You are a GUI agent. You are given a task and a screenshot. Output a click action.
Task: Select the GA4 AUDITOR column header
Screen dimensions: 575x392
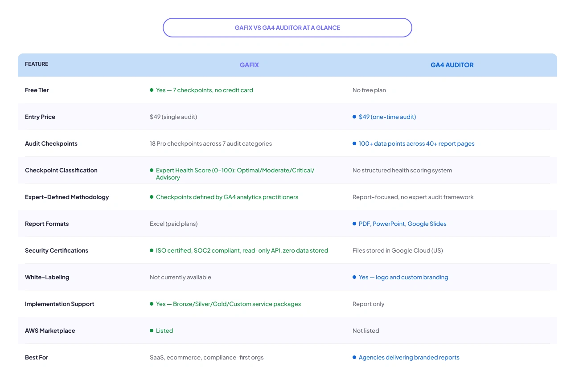click(x=452, y=65)
